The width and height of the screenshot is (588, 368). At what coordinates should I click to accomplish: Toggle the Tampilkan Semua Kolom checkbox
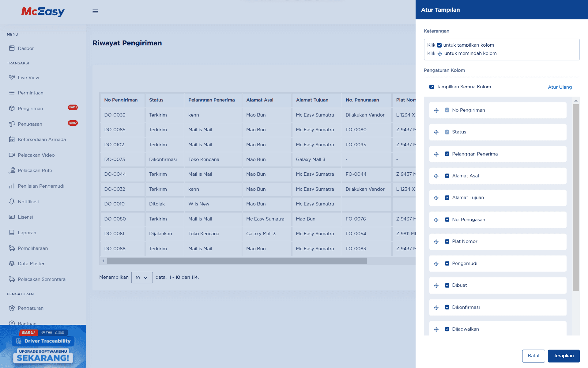(432, 86)
